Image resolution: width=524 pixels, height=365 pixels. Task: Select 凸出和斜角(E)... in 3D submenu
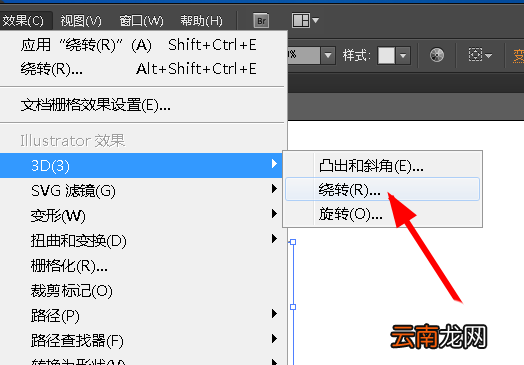click(382, 165)
